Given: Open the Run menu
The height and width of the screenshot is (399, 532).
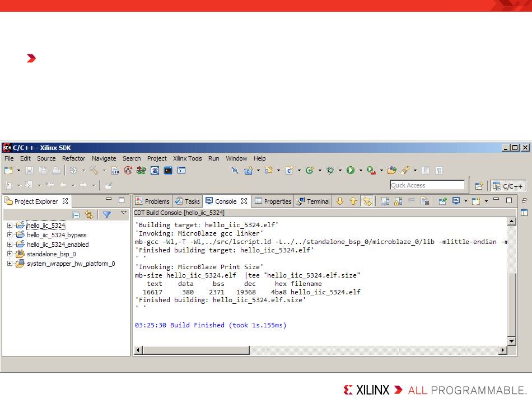Looking at the screenshot, I should 214,158.
